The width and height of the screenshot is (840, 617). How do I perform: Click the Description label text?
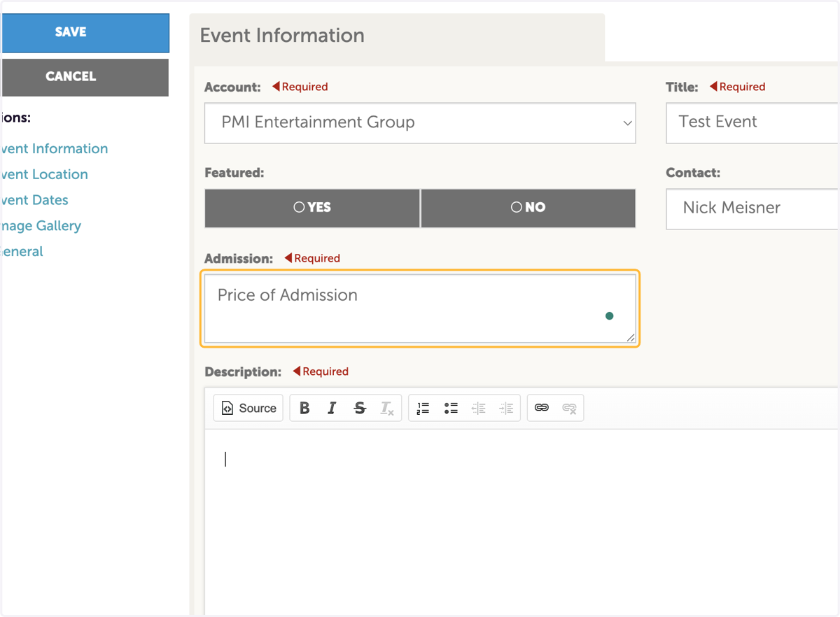243,371
